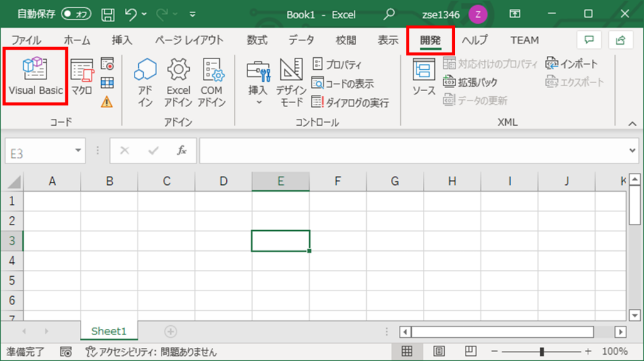Viewport: 644px width, 361px height.
Task: Open COM Add-ins icon
Action: tap(212, 82)
